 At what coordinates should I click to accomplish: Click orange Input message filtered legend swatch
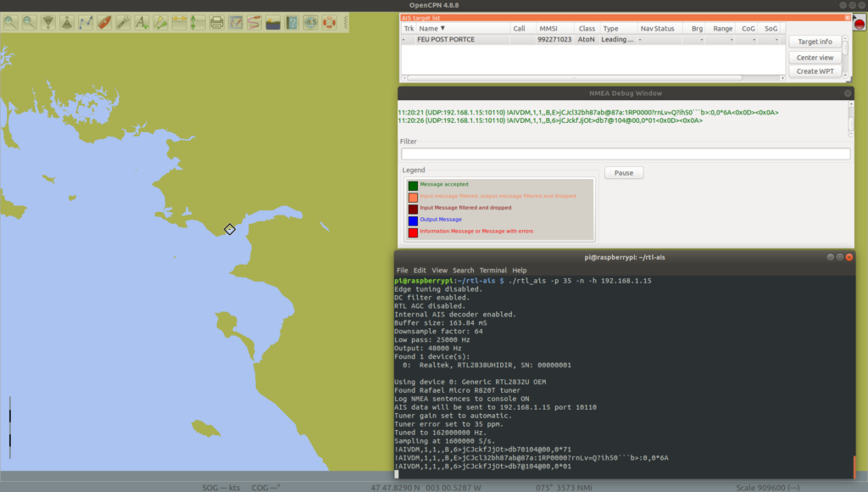pos(413,197)
